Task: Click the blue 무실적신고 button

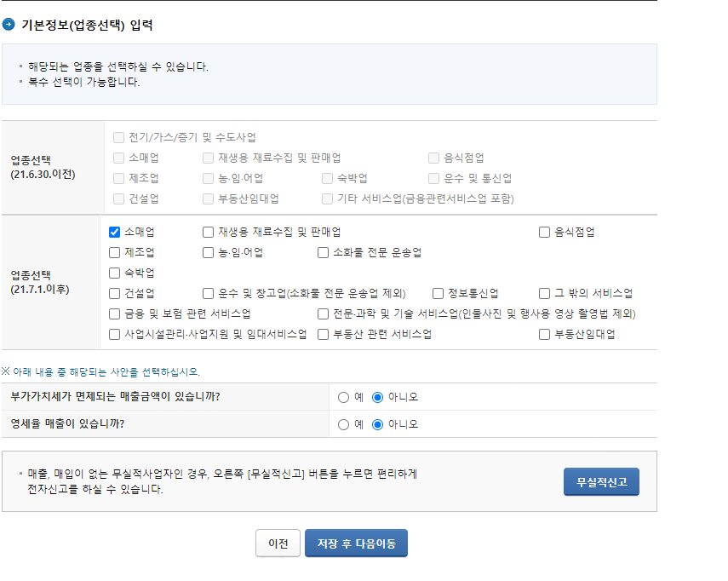Action: (601, 481)
